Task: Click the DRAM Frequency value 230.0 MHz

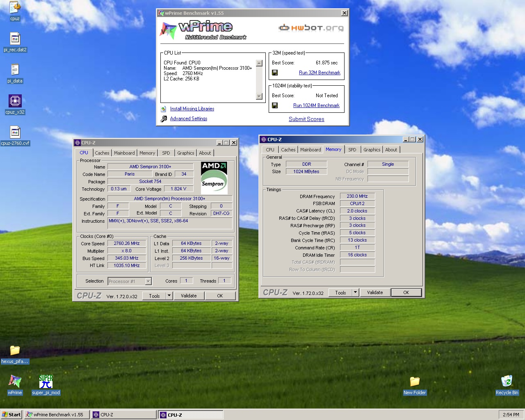Action: click(357, 196)
